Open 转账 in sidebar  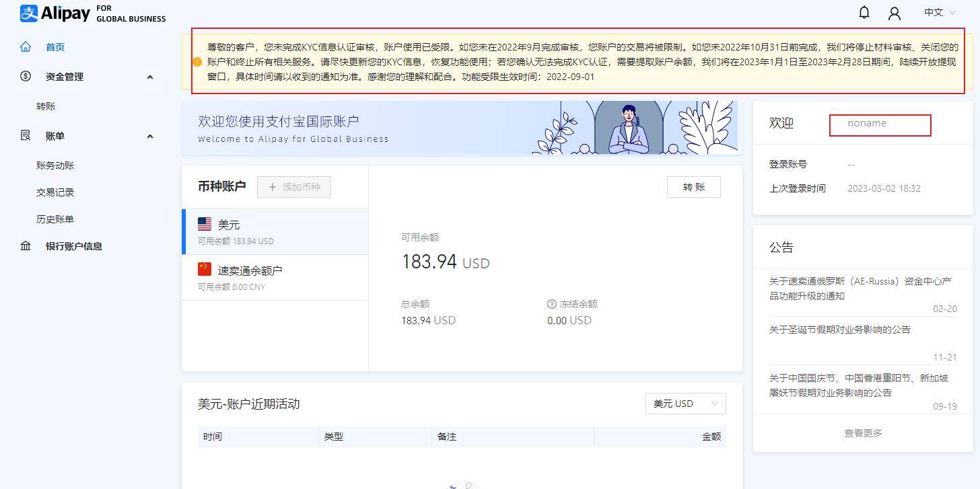(46, 106)
